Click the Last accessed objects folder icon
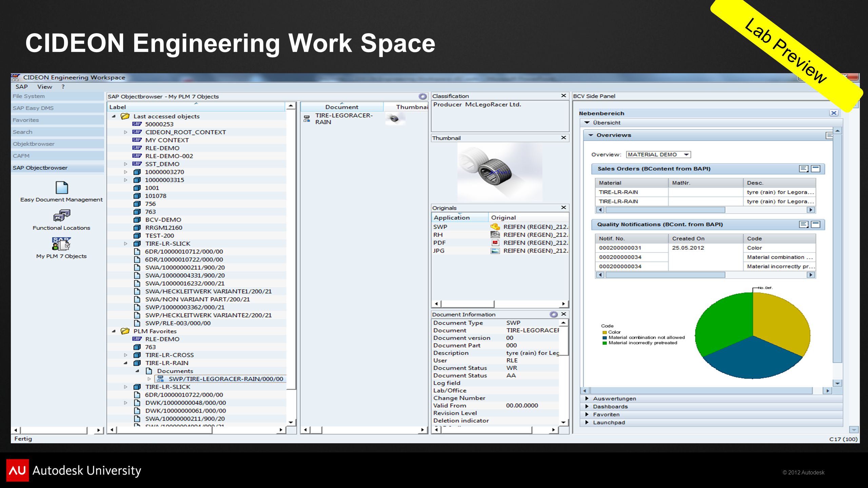Image resolution: width=868 pixels, height=488 pixels. 125,116
